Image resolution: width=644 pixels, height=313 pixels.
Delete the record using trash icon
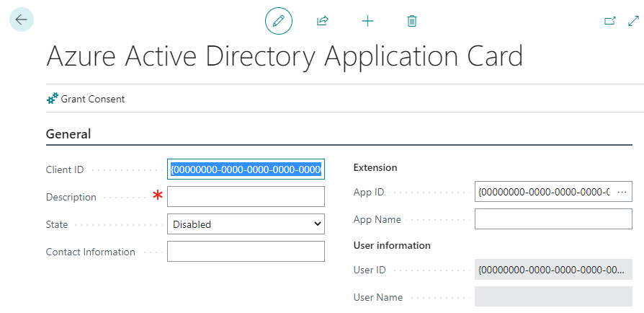click(412, 21)
